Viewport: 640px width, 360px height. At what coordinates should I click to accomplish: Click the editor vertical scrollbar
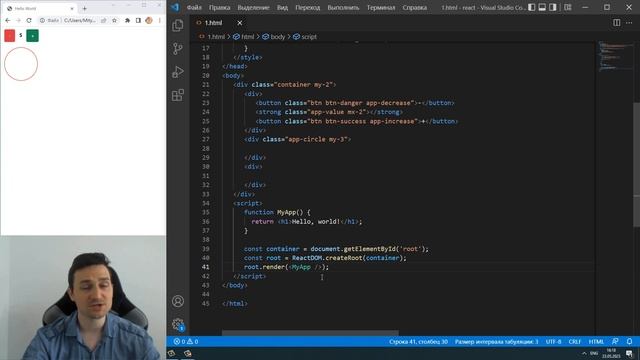[636, 164]
